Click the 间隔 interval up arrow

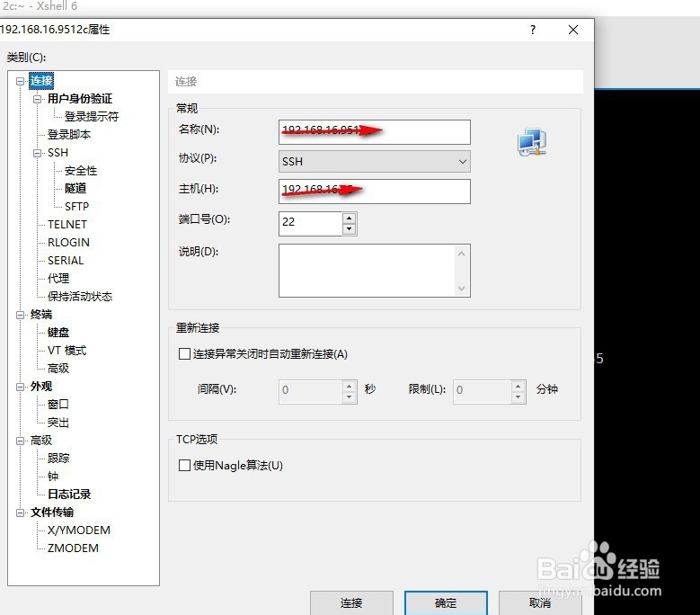350,386
